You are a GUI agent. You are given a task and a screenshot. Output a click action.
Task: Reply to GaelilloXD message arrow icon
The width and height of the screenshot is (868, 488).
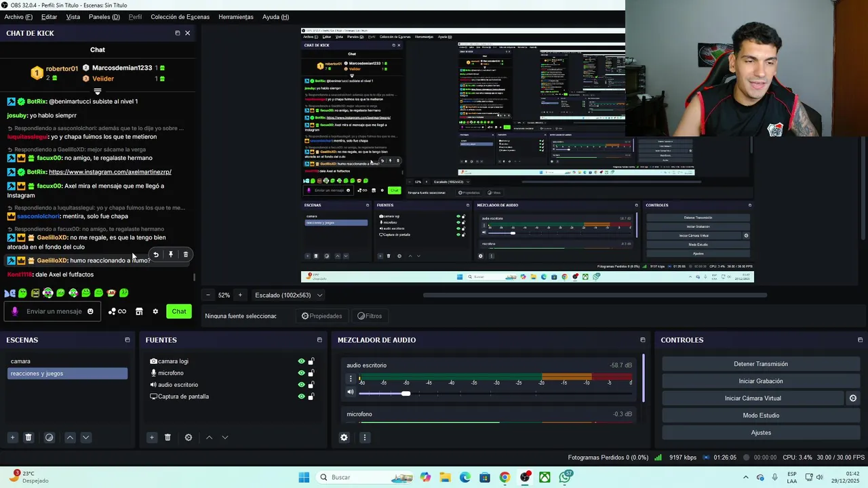pos(156,255)
